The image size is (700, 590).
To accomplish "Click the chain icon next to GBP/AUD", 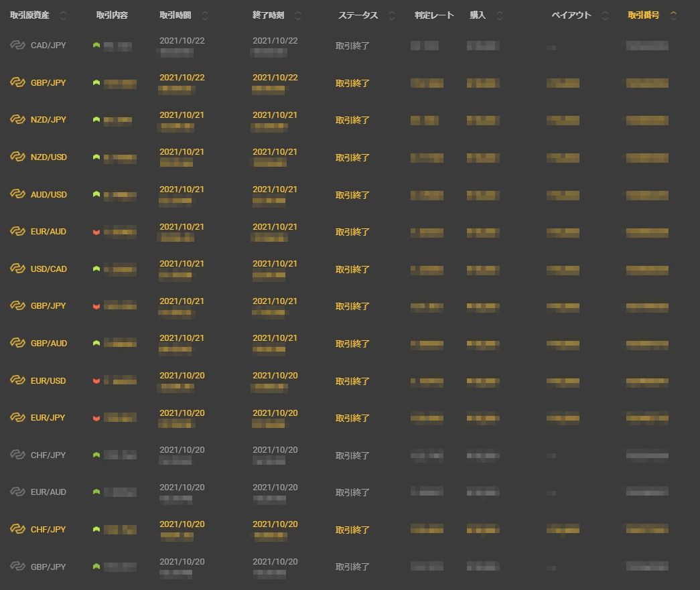I will tap(17, 343).
